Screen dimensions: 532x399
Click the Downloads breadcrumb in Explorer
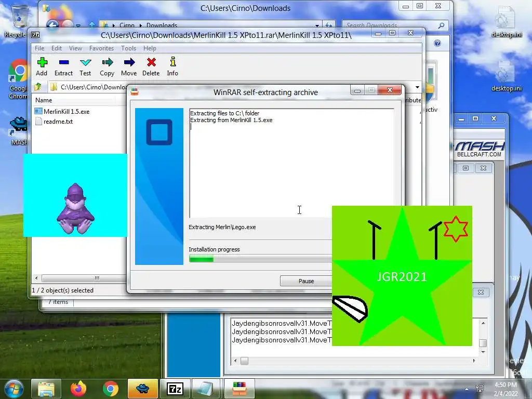pos(162,25)
